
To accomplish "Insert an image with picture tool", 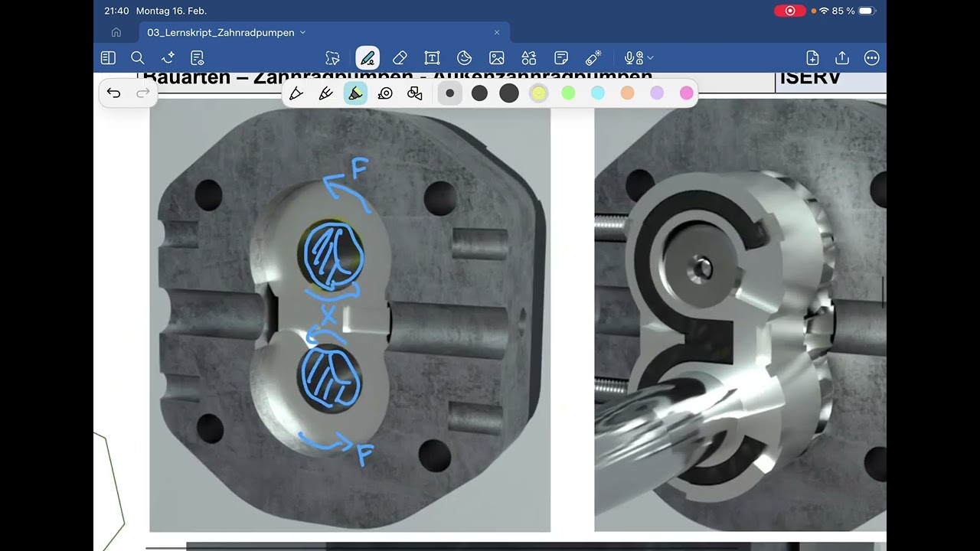I will click(x=497, y=58).
